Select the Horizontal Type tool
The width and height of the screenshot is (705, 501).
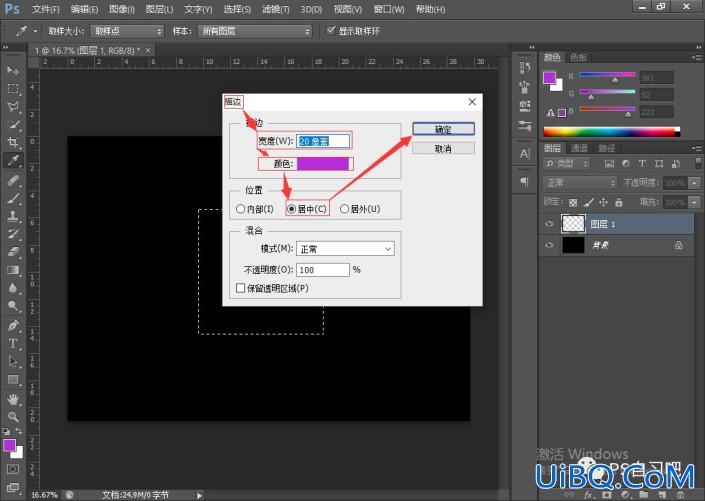click(x=13, y=343)
